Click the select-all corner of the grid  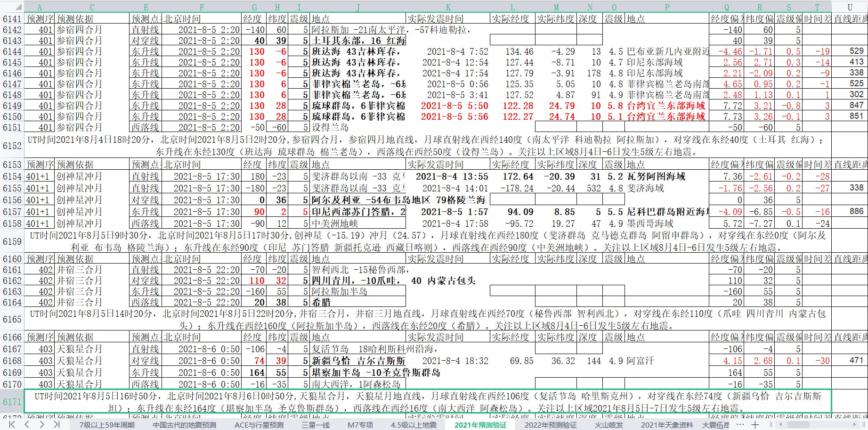(12, 7)
